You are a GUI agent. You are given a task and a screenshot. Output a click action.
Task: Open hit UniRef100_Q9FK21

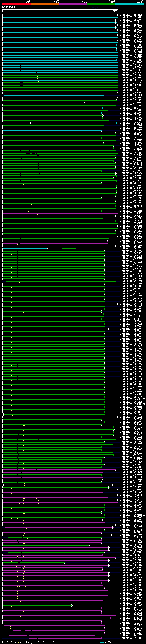tap(131, 30)
